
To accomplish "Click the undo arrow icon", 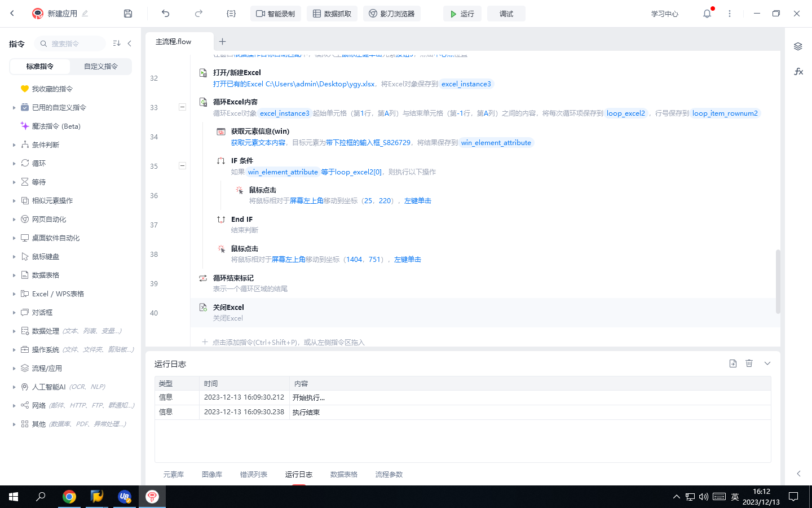I will pos(165,14).
